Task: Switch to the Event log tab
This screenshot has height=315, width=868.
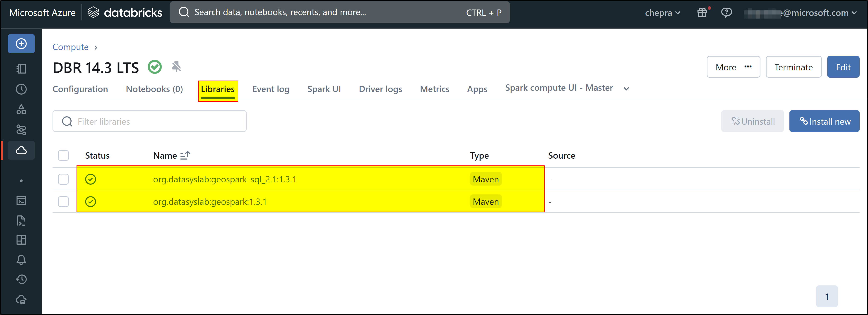Action: (271, 89)
